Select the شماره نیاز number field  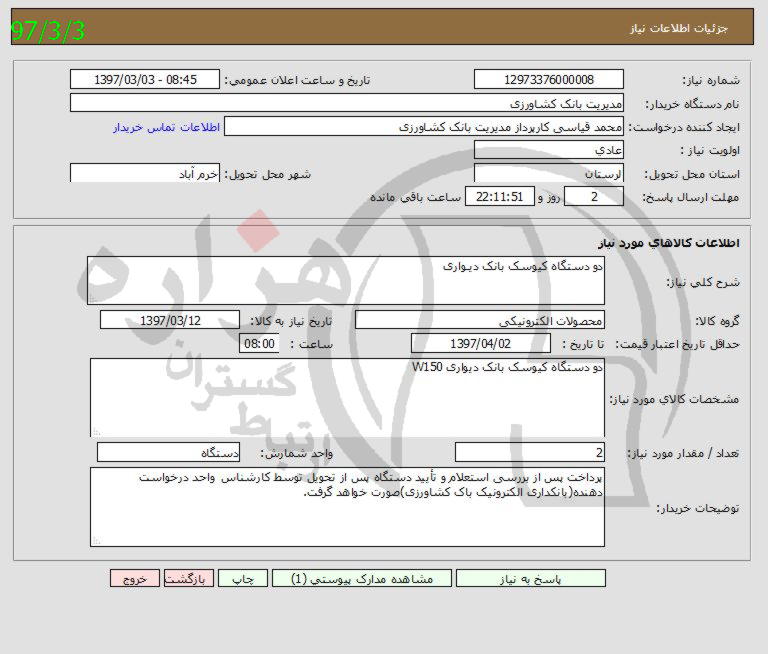(x=548, y=80)
